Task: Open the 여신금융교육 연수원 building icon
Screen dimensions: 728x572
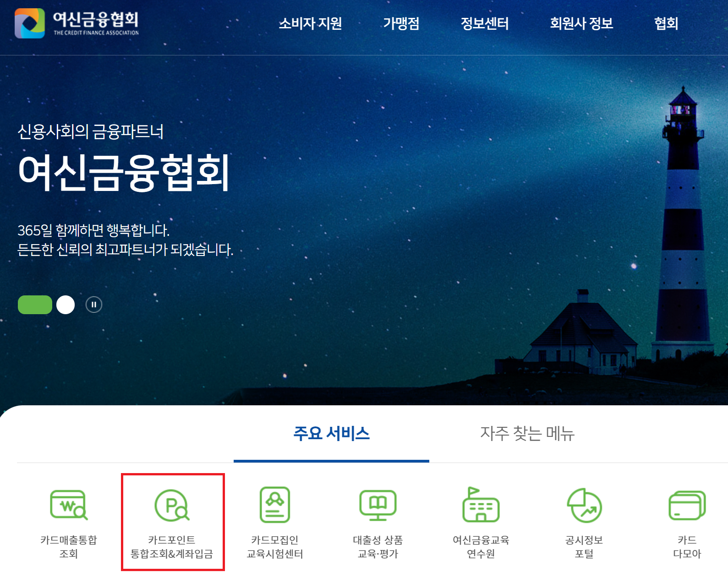Action: [481, 504]
